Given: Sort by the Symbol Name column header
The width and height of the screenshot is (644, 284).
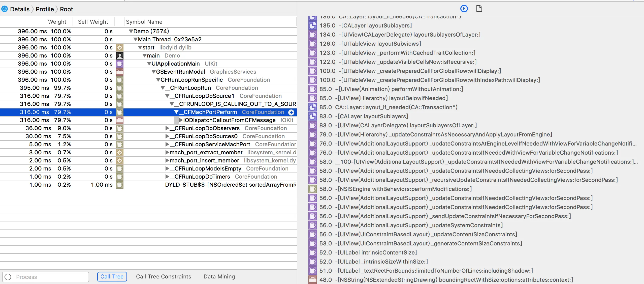Looking at the screenshot, I should (144, 22).
